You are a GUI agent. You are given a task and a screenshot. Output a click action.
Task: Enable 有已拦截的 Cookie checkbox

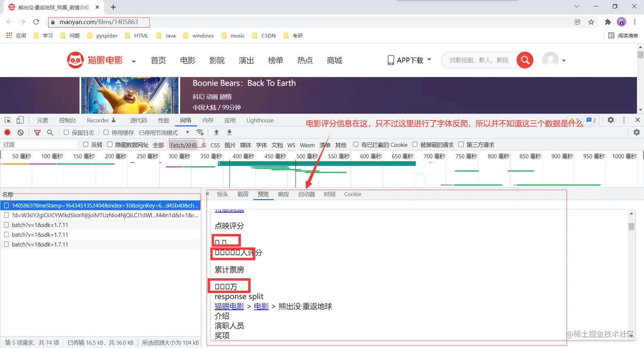[356, 144]
